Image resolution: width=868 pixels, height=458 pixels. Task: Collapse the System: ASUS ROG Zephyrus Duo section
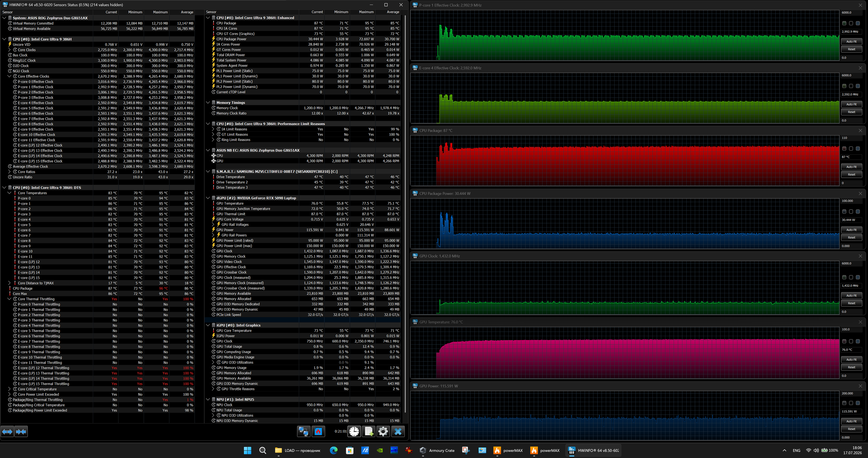coord(4,18)
